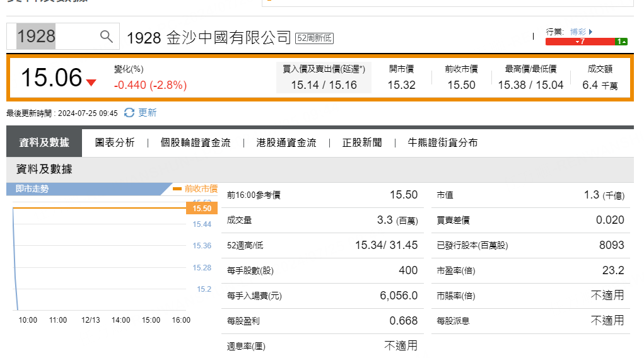Open the 牛熊證街貨分布 tab
Viewport: 644px width, 358px height.
pyautogui.click(x=442, y=142)
